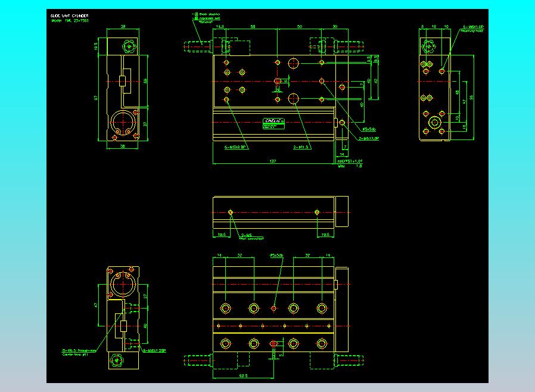The height and width of the screenshot is (392, 535).
Task: Click the 2-ø6.5 through-hole note
Action: tap(79, 350)
